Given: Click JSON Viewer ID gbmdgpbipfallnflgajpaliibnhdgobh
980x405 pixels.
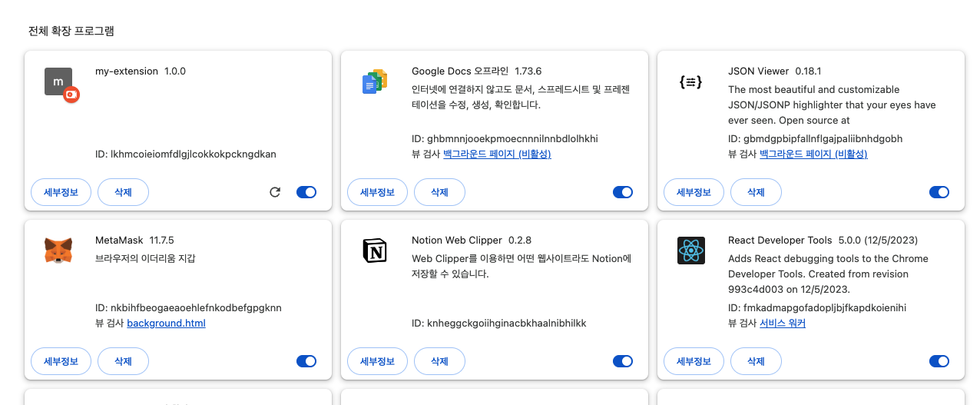Looking at the screenshot, I should click(x=815, y=139).
